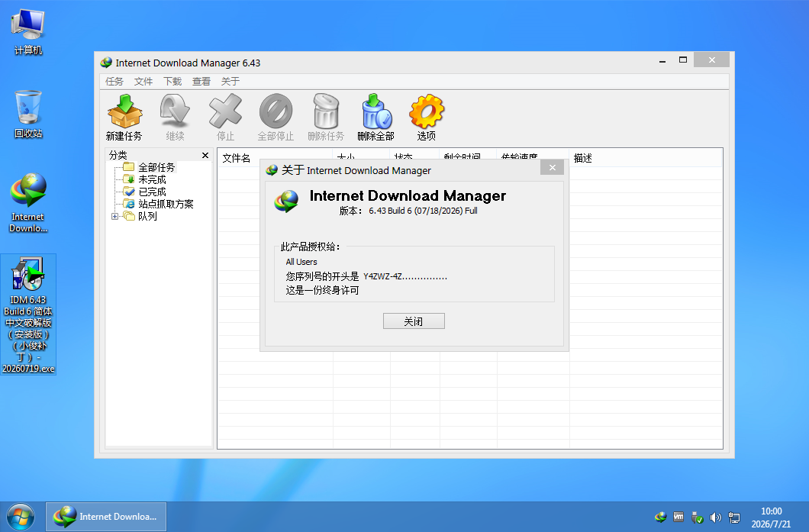Viewport: 809px width, 532px height.
Task: Select 站点抓取方案 category
Action: pos(166,204)
